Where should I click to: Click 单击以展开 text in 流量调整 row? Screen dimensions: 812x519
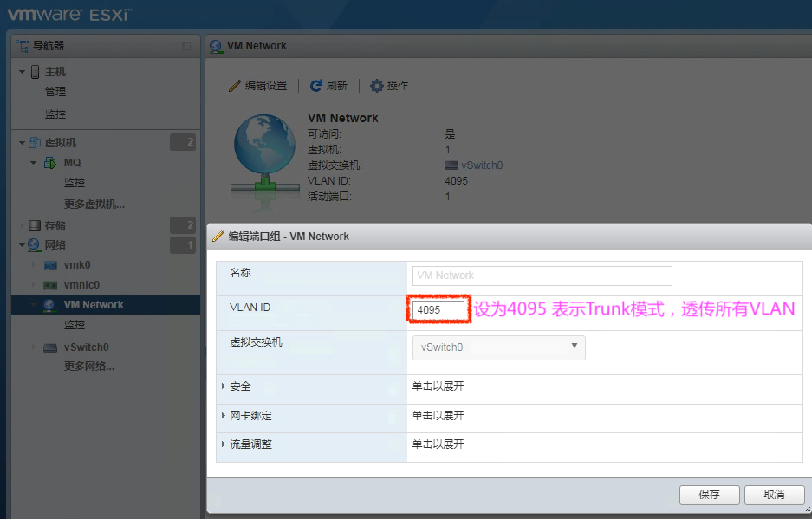click(438, 444)
